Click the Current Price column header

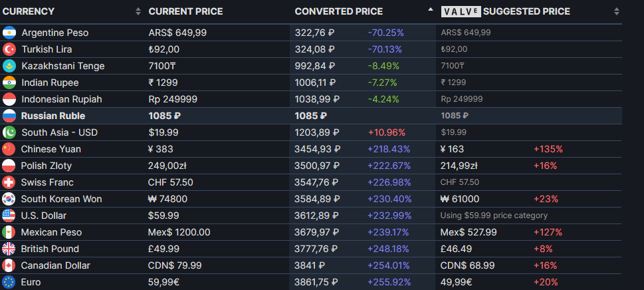185,11
